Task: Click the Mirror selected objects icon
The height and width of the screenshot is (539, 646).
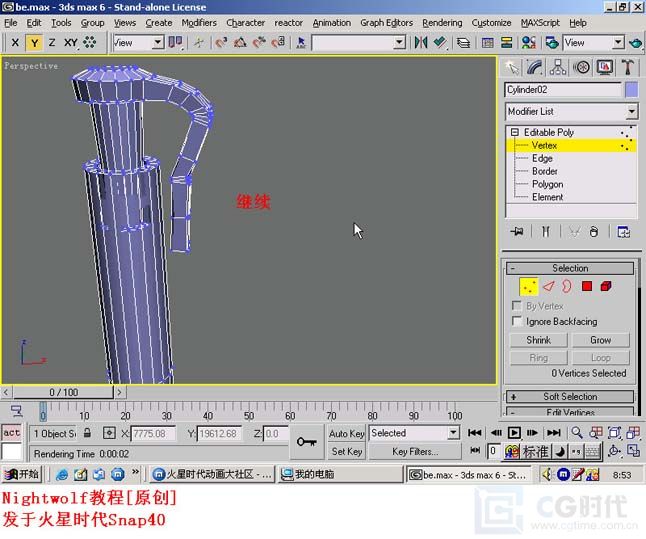Action: point(421,42)
